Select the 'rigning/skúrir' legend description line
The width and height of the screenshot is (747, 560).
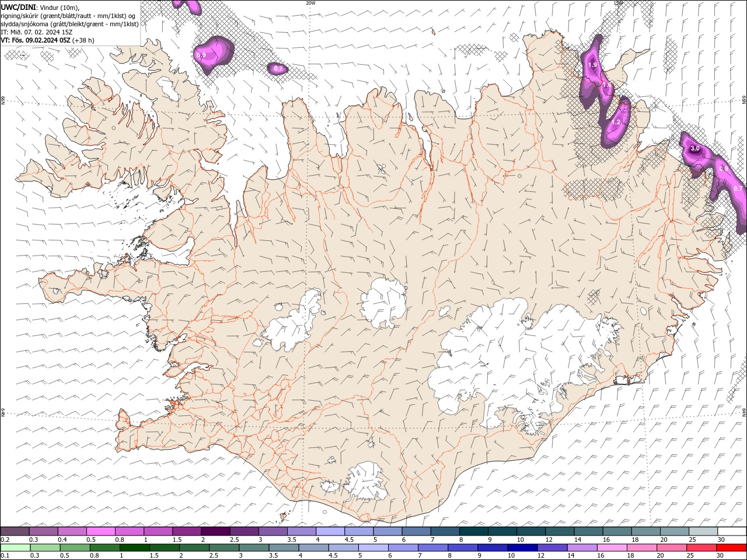(x=69, y=15)
